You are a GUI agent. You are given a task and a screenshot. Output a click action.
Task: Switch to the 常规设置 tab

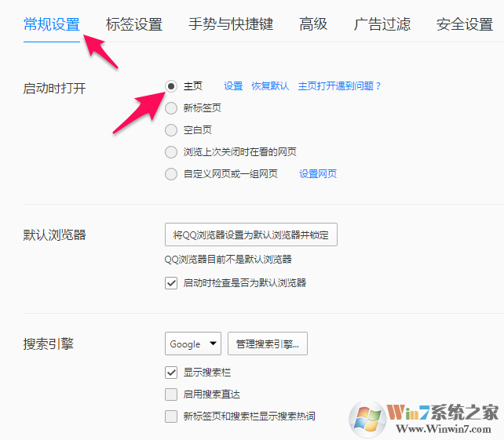[52, 25]
